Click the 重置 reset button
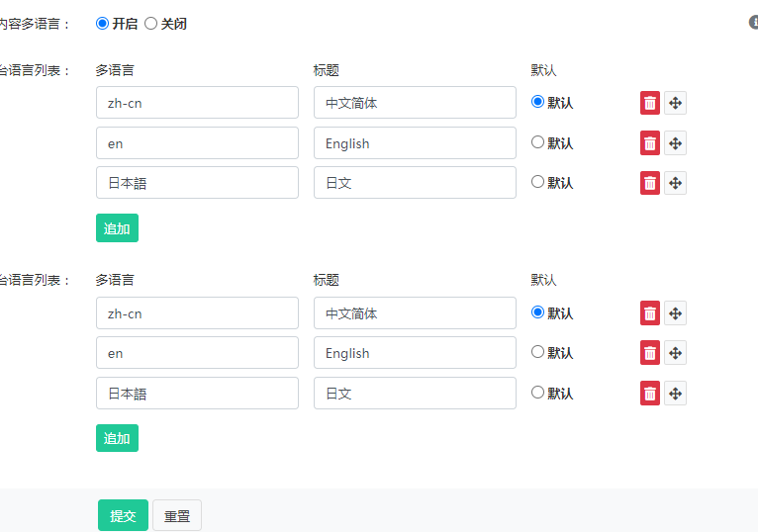The height and width of the screenshot is (532, 758). pyautogui.click(x=177, y=515)
